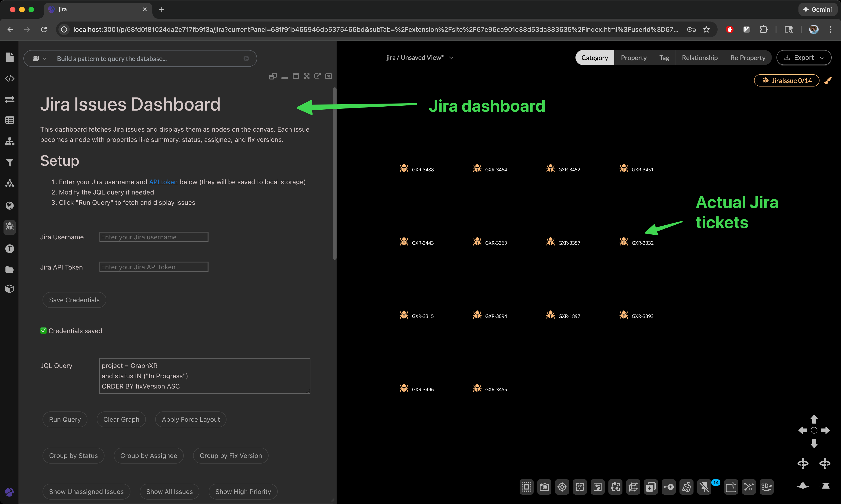Viewport: 841px width, 504px height.
Task: Open the cube extensions icon in sidebar
Action: click(10, 289)
